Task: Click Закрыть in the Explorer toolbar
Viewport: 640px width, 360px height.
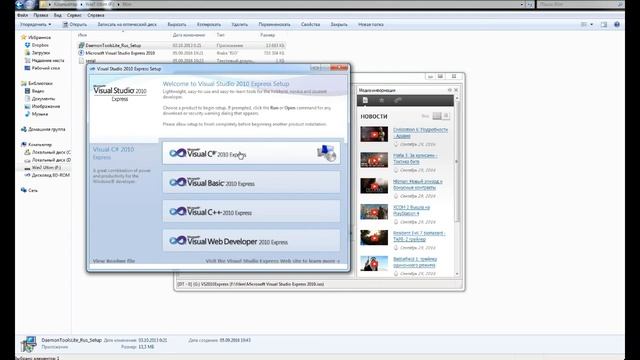Action: coord(339,24)
